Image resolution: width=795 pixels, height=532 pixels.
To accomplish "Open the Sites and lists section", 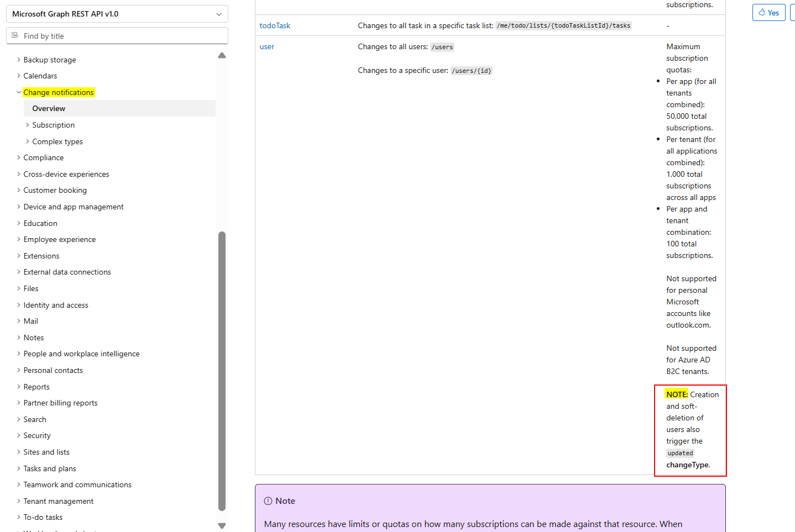I will [x=46, y=452].
